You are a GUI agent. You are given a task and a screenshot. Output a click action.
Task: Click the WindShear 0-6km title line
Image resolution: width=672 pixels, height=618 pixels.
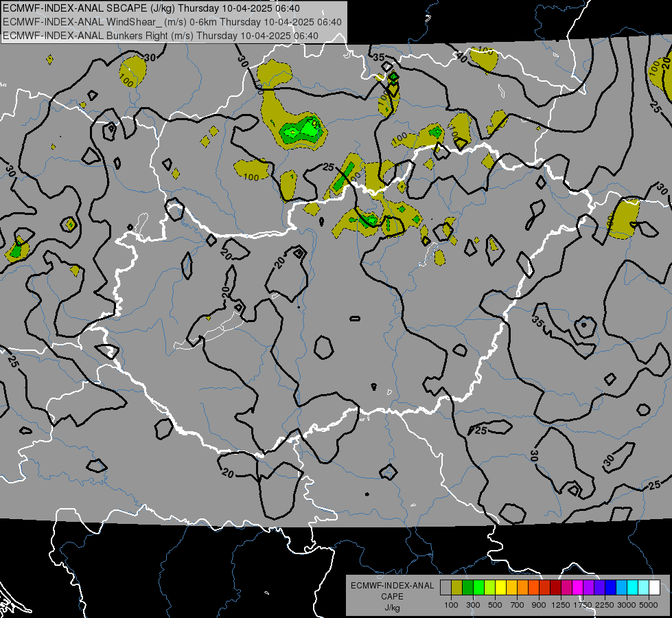[x=172, y=22]
